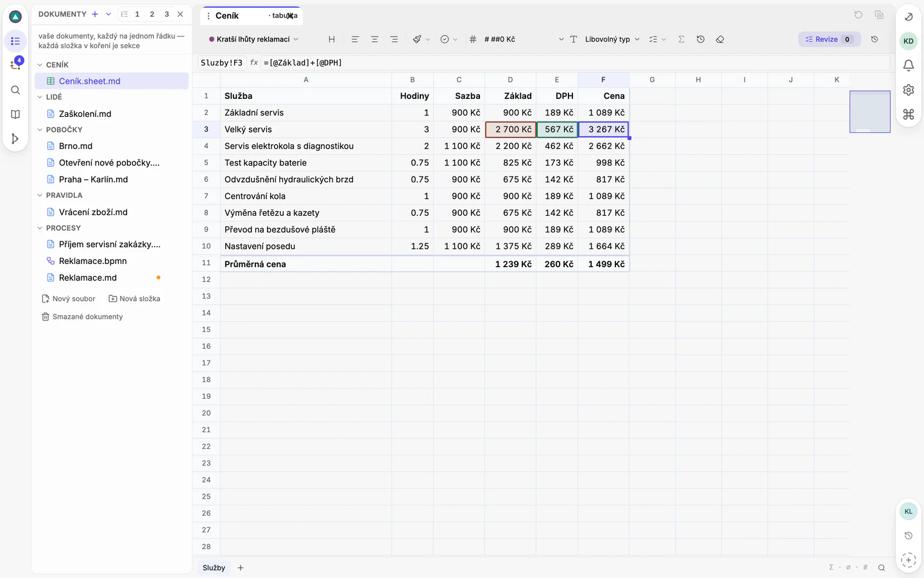The image size is (924, 578).
Task: Collapse the PROCESY section
Action: point(40,228)
